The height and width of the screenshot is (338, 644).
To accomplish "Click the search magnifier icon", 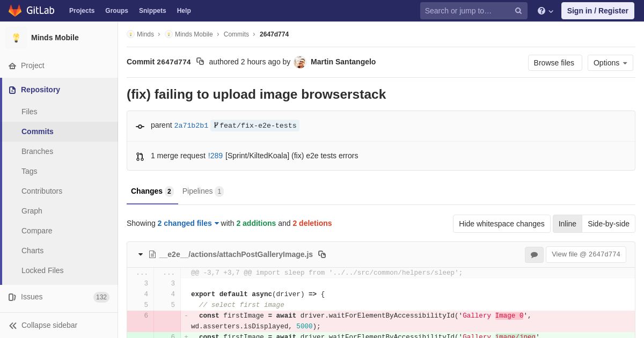I will tap(518, 11).
